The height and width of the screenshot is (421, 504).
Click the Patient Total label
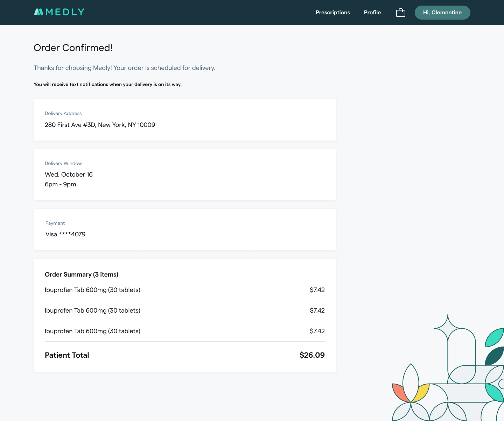[x=67, y=355]
